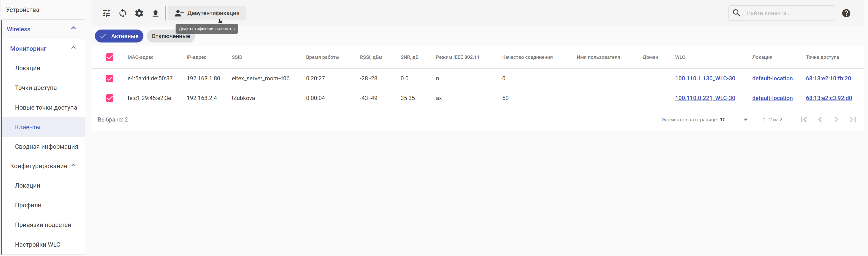Collapse the Мониторинг menu group
Screen dimensions: 868x256
(73, 48)
